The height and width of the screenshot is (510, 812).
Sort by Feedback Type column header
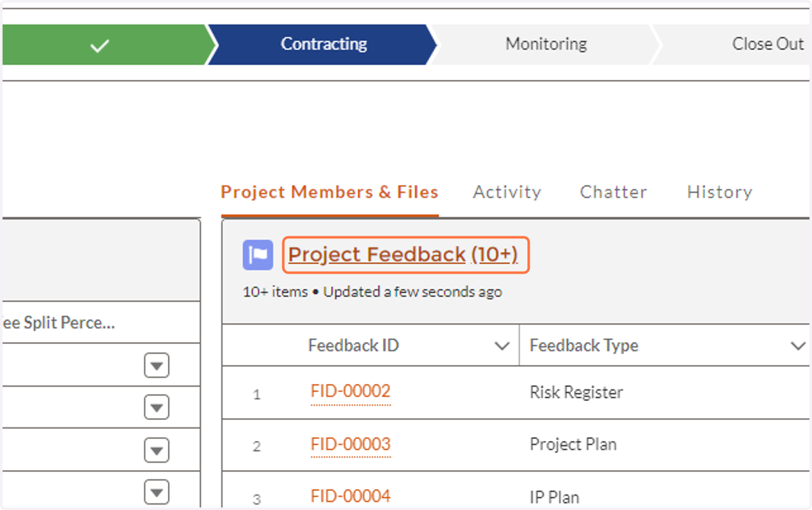coord(584,345)
